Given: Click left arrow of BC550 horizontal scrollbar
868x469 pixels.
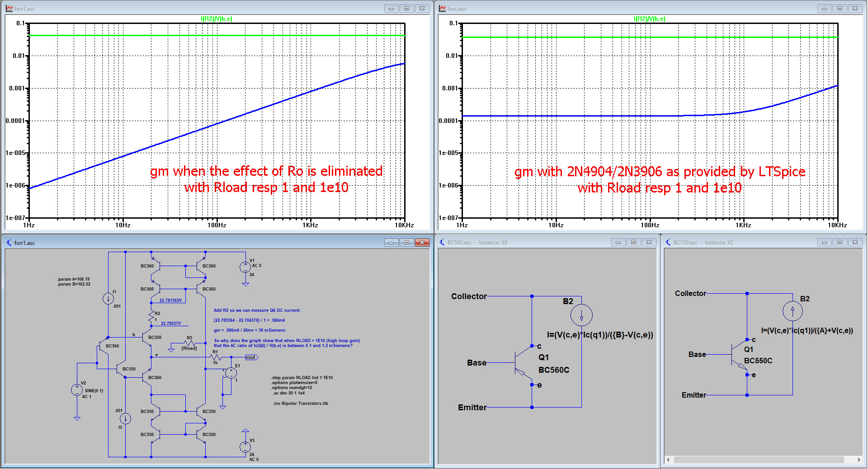Looking at the screenshot, I should (669, 460).
